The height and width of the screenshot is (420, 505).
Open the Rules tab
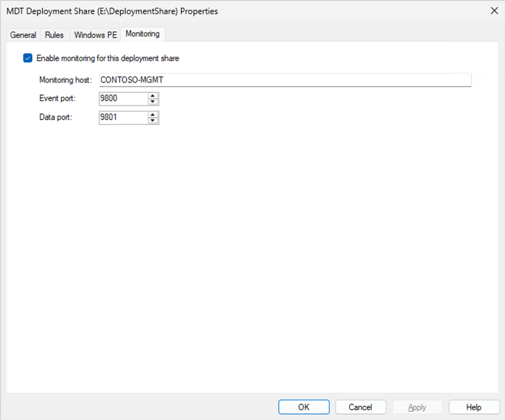[x=54, y=35]
